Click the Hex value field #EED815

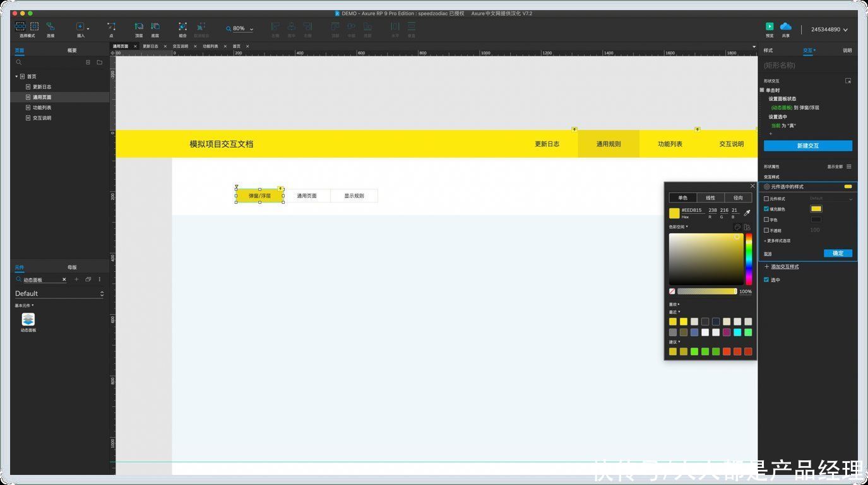pyautogui.click(x=693, y=210)
